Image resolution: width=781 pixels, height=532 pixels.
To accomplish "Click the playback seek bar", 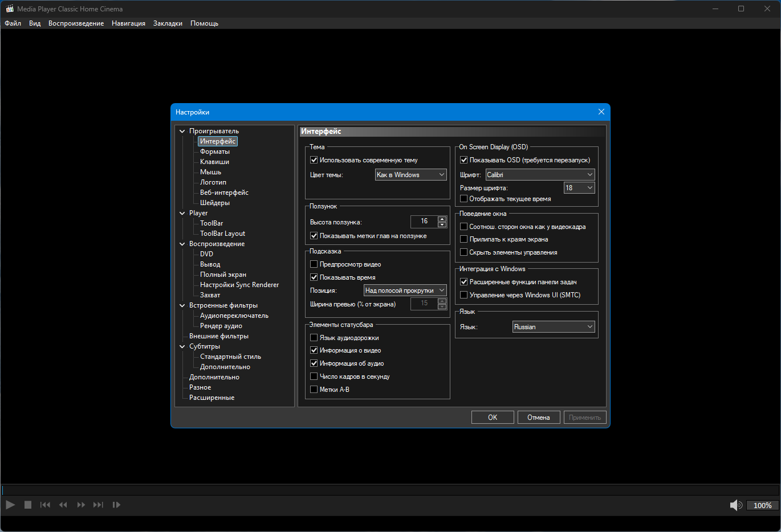I will coord(390,490).
